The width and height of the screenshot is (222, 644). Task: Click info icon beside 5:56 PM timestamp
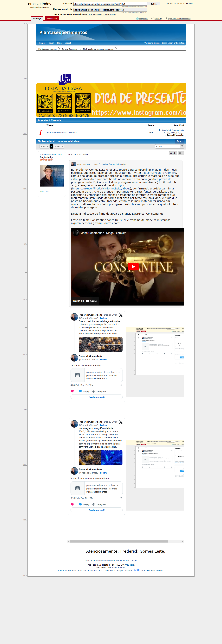click(x=121, y=498)
